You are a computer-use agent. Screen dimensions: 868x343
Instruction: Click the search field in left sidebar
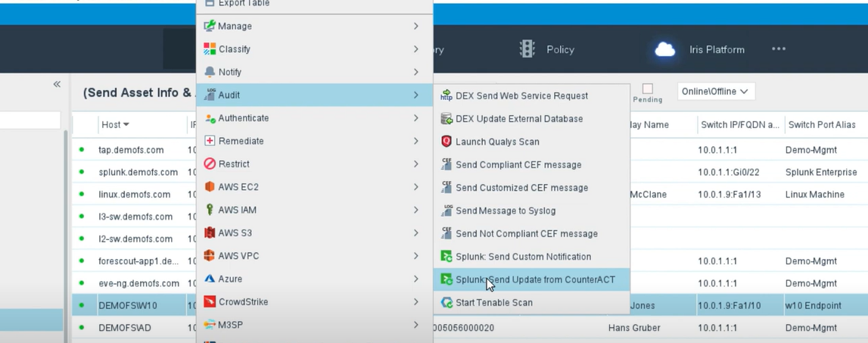click(30, 120)
